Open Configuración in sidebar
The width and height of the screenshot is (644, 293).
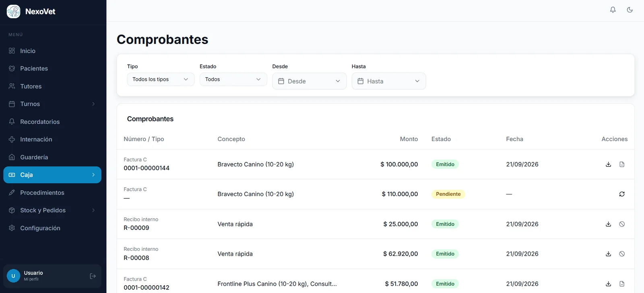point(52,228)
